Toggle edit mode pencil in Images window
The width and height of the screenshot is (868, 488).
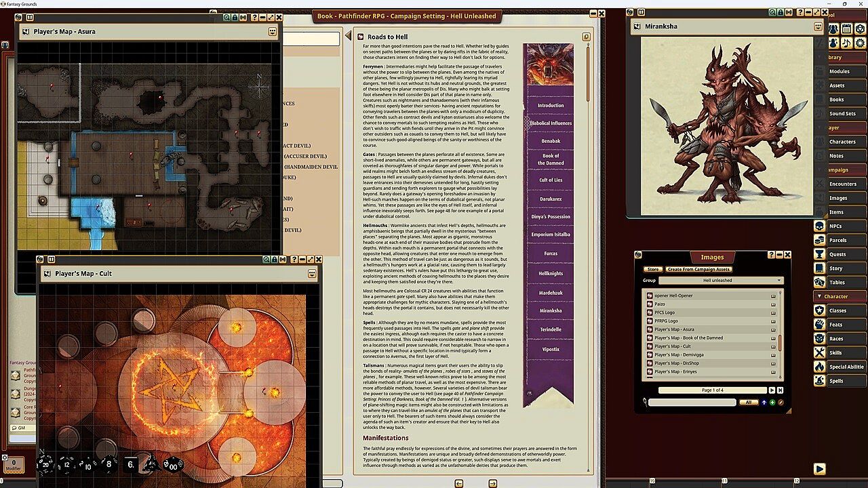point(781,403)
